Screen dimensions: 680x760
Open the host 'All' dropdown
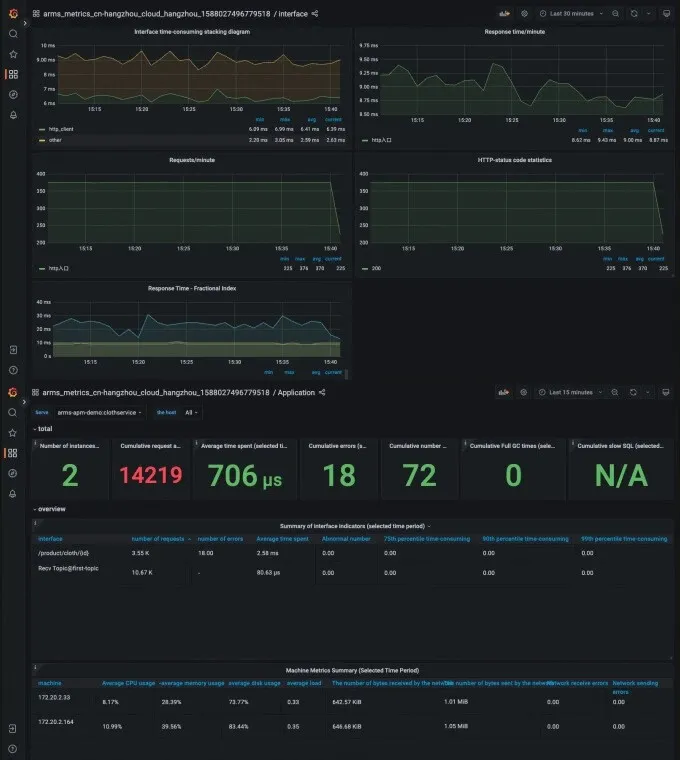point(191,412)
